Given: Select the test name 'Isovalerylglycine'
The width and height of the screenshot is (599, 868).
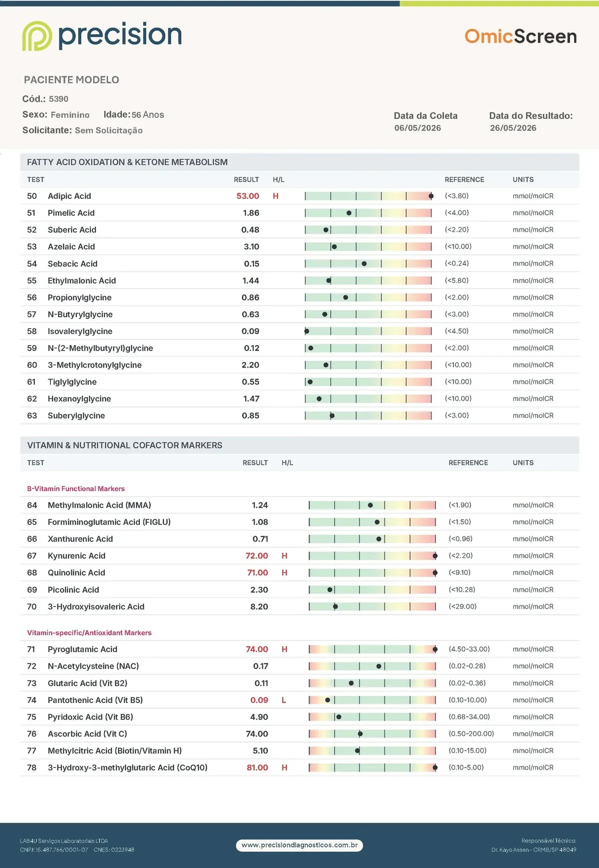Looking at the screenshot, I should coord(80,331).
